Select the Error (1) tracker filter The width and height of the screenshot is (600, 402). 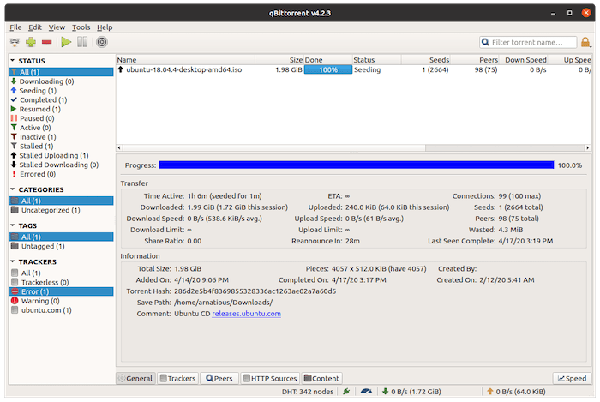tap(61, 291)
